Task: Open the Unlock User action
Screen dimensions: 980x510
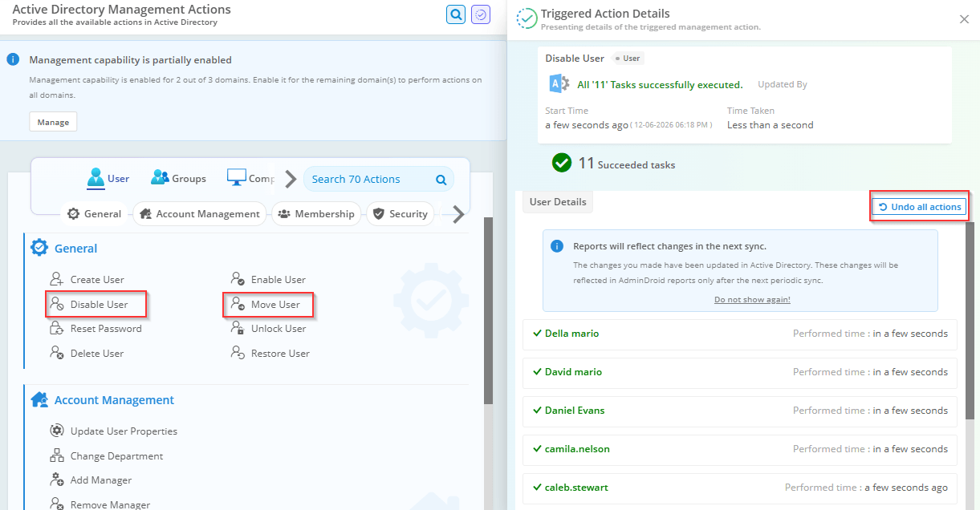Action: (279, 329)
